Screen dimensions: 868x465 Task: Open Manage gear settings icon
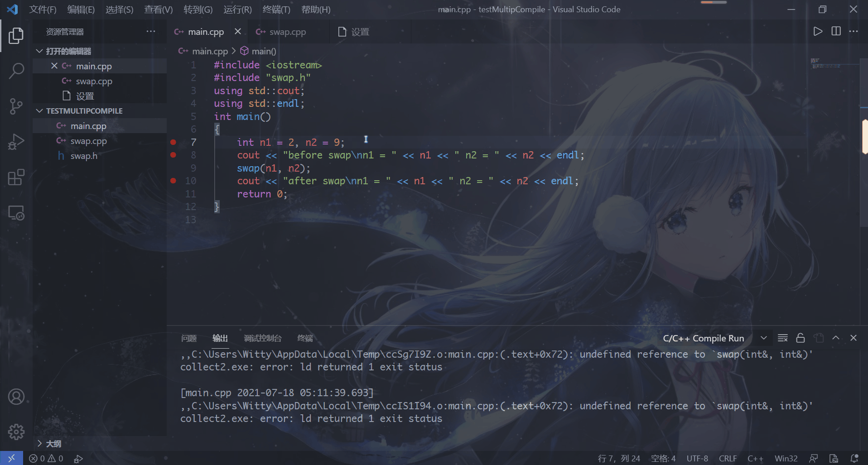click(x=16, y=432)
